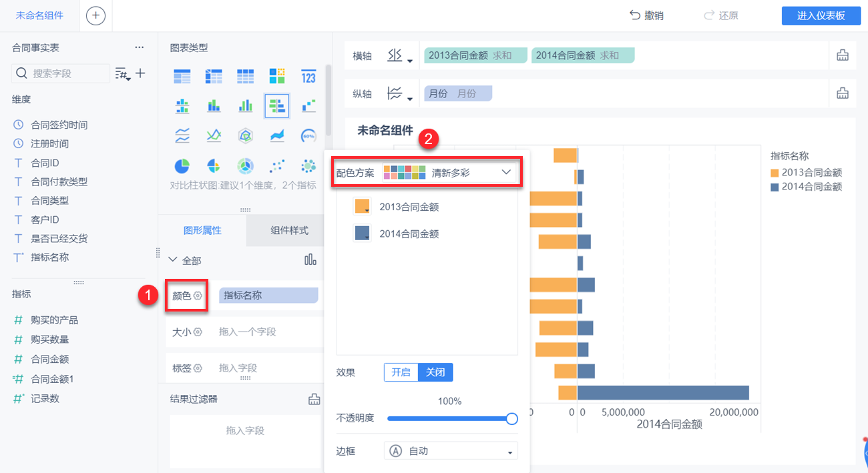Open the 边框 自动 dropdown

tap(451, 451)
